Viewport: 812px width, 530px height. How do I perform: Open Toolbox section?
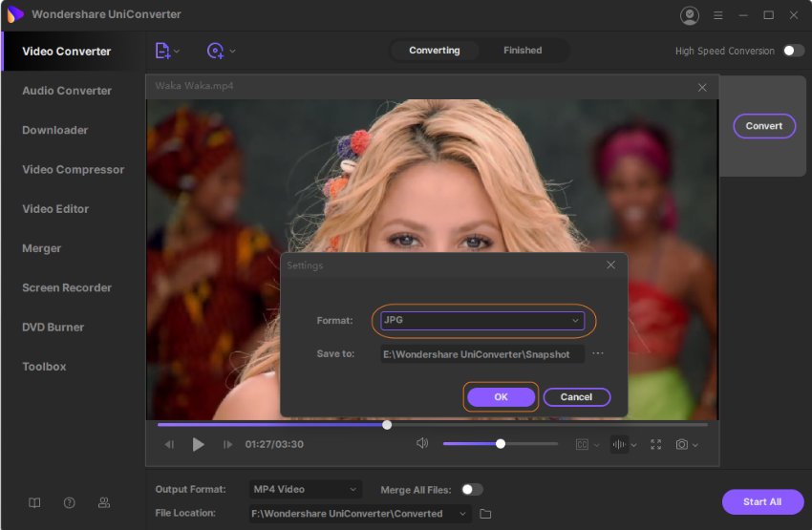pos(44,367)
